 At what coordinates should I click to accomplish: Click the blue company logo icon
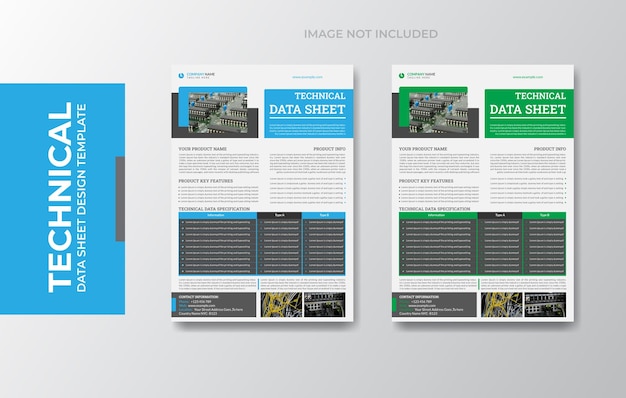181,75
